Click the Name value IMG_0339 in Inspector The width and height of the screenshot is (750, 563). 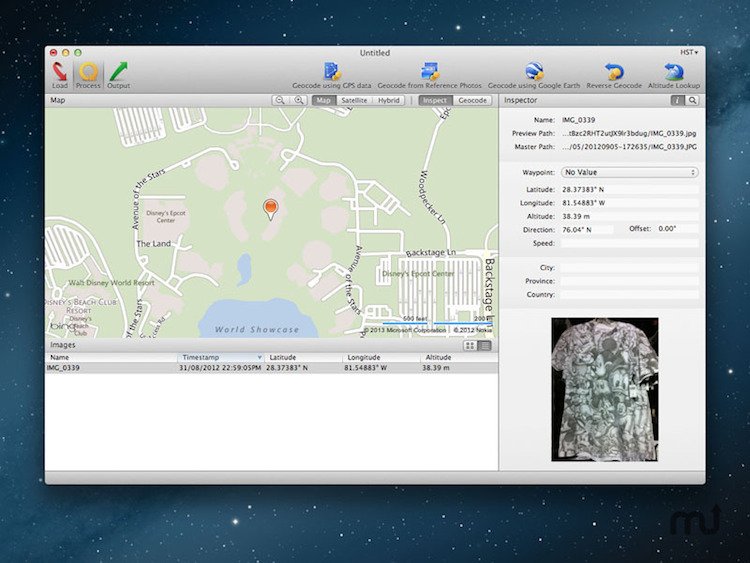(x=578, y=120)
